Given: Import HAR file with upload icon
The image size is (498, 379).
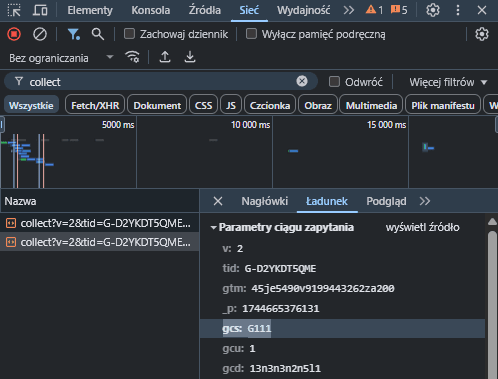Looking at the screenshot, I should [165, 57].
